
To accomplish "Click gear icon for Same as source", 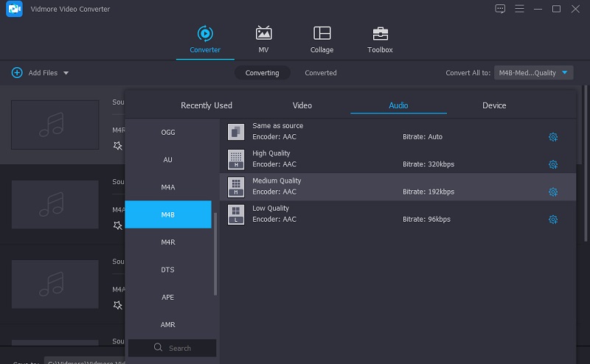I will 552,137.
